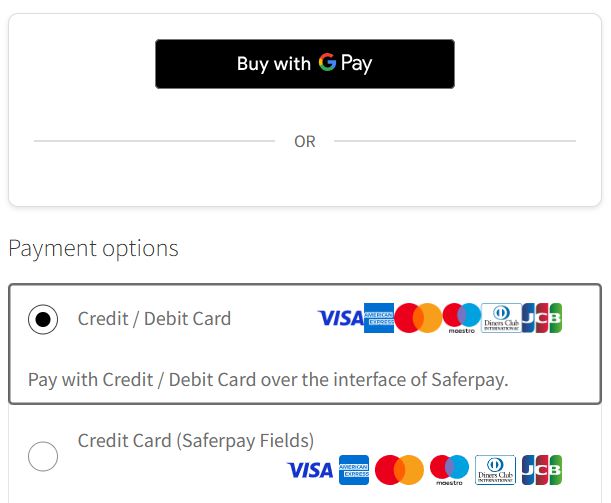Click the Diners Club logo in Credit / Debit Card row
The height and width of the screenshot is (503, 611).
click(x=500, y=318)
